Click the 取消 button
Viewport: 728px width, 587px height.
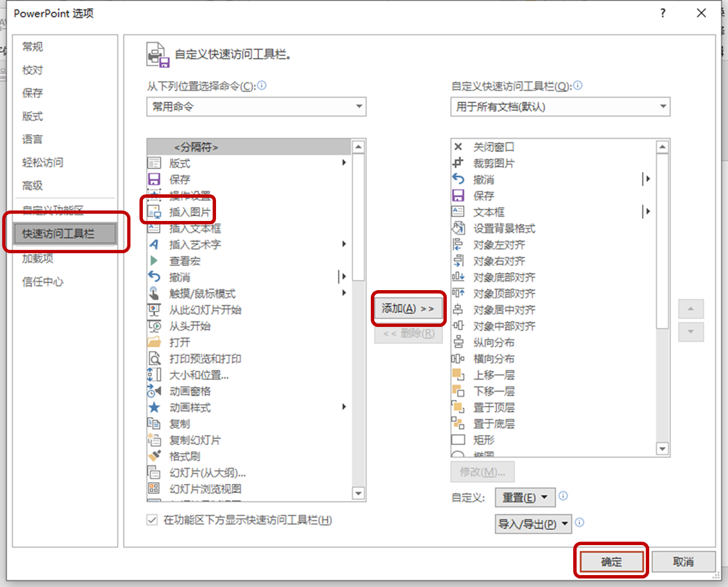[684, 562]
